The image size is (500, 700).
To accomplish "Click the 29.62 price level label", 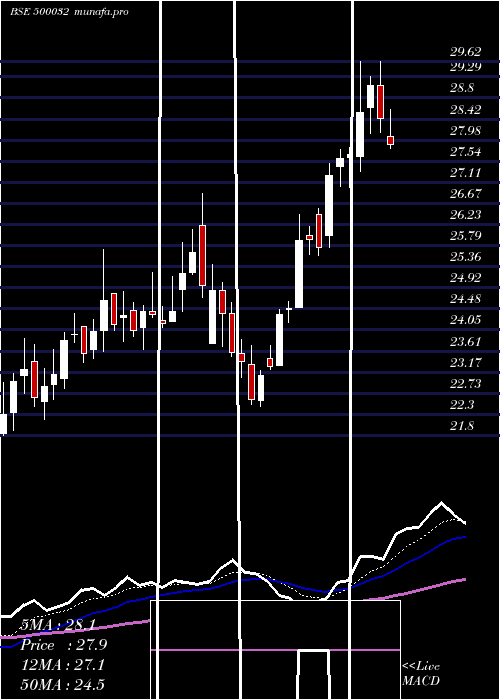I will [465, 52].
